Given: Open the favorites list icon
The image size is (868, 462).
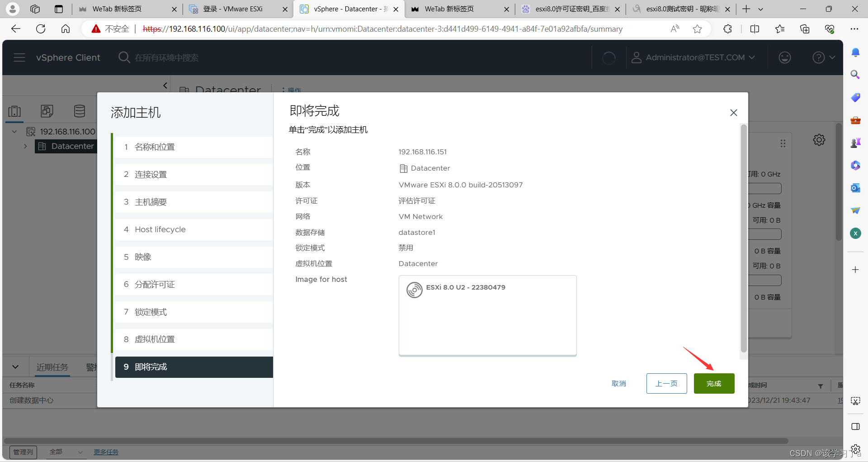Looking at the screenshot, I should pos(780,29).
